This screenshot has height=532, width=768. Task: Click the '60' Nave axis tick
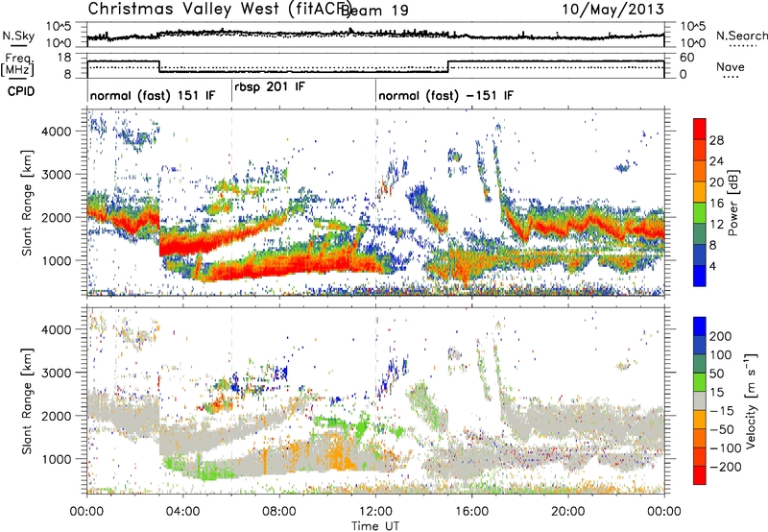[687, 58]
